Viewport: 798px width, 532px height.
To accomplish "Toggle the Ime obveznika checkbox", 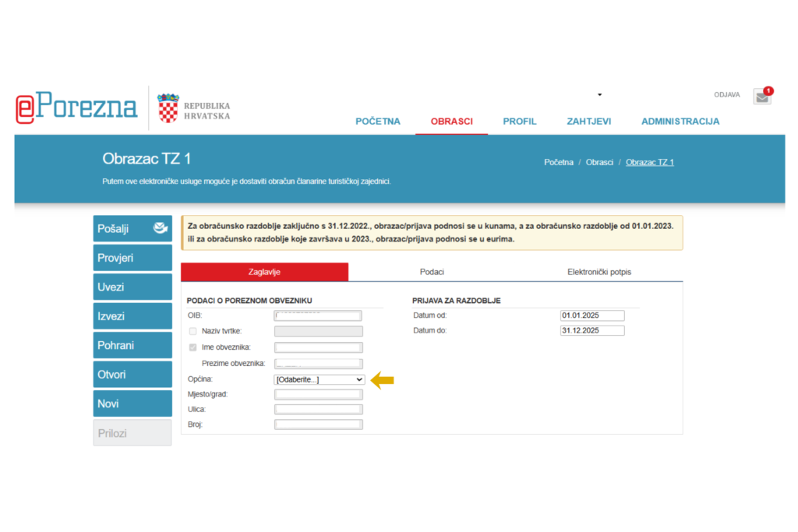I will [x=193, y=347].
